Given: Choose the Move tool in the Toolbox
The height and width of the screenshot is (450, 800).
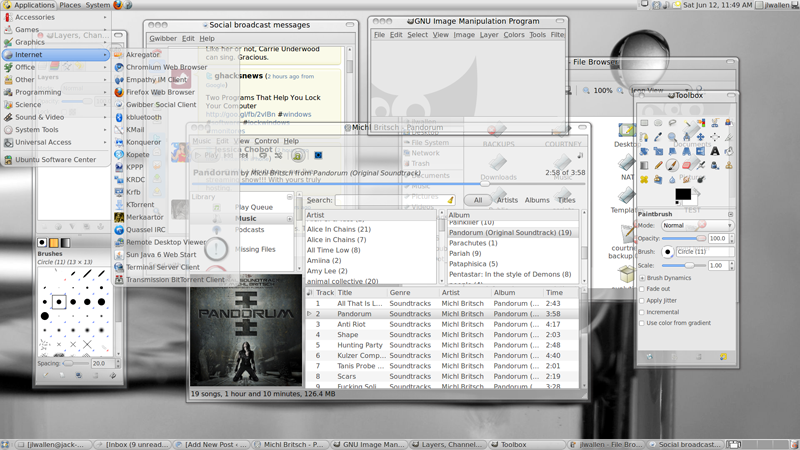Looking at the screenshot, I should coord(701,137).
